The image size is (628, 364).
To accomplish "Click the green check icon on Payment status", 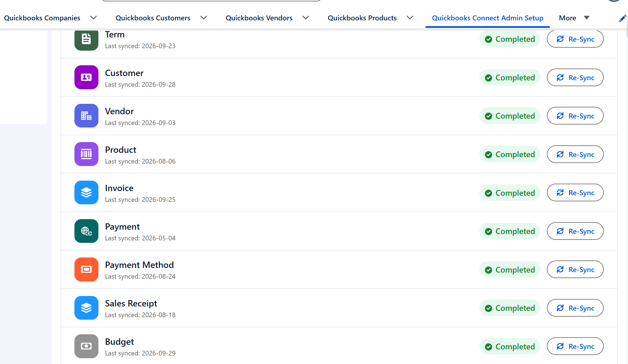I will pyautogui.click(x=489, y=232).
